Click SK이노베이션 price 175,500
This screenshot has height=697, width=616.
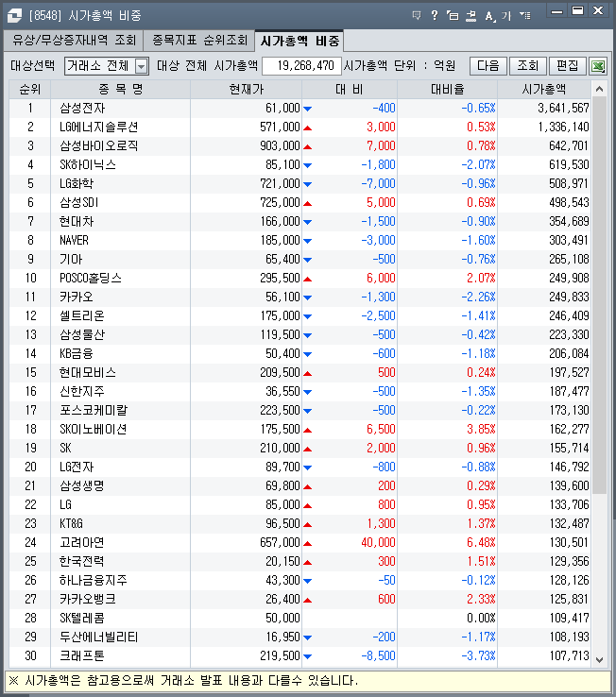tap(281, 430)
